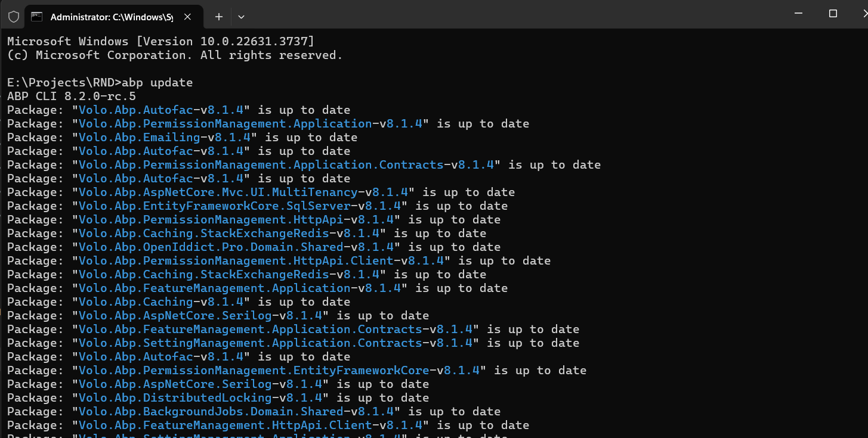The image size is (868, 438).
Task: Click the Volo.Abp.DistributedLocking package name
Action: pyautogui.click(x=175, y=398)
